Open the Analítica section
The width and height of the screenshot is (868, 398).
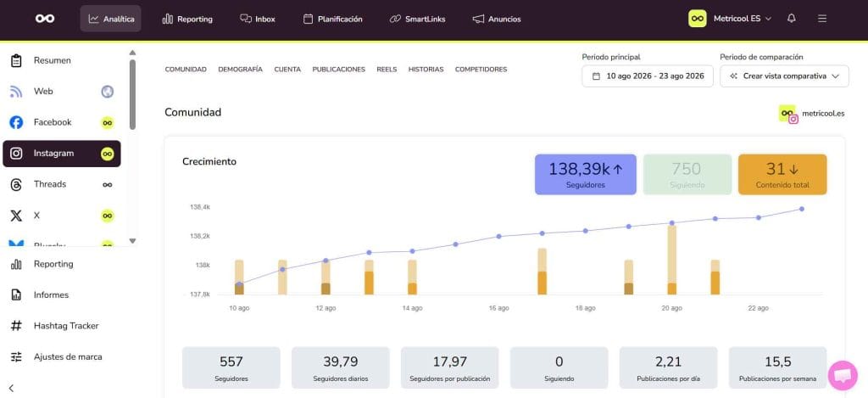[111, 19]
